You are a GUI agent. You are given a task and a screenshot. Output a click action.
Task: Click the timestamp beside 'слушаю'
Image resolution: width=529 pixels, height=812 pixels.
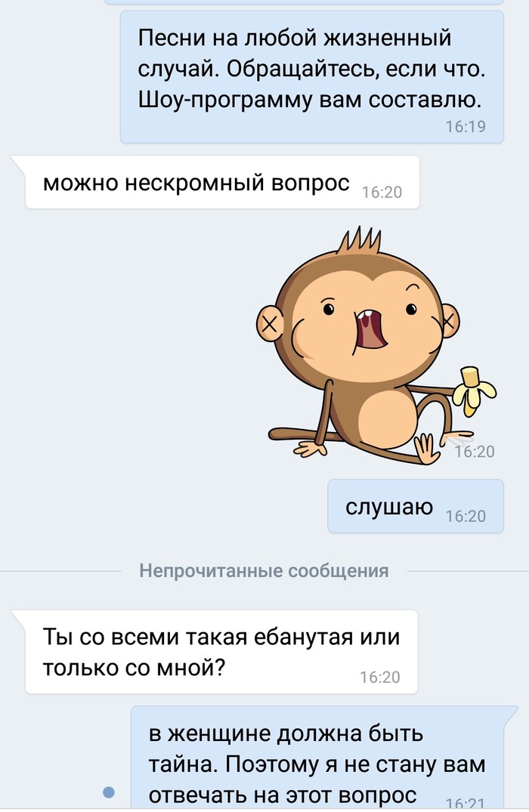(466, 517)
